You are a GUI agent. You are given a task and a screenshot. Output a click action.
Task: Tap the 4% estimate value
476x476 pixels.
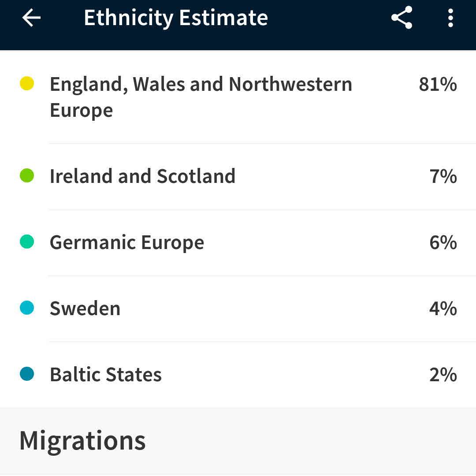[443, 309]
